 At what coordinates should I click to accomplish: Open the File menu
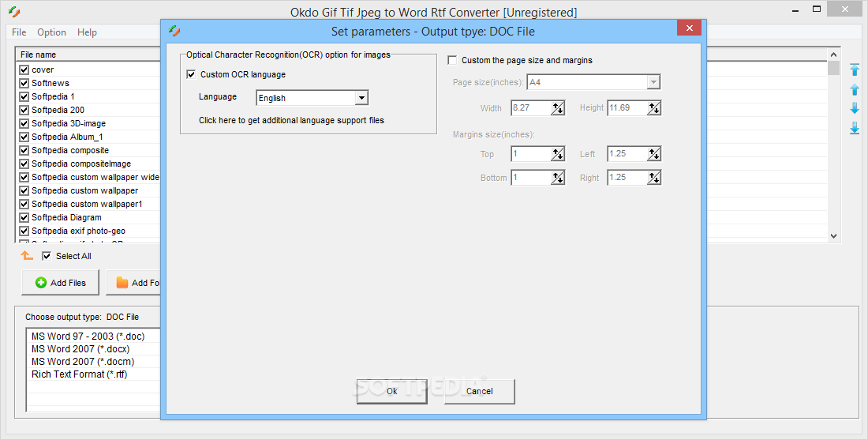[x=19, y=32]
